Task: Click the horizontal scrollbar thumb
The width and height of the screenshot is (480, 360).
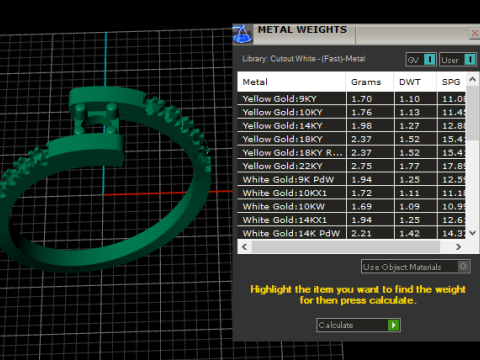Action: click(x=346, y=247)
